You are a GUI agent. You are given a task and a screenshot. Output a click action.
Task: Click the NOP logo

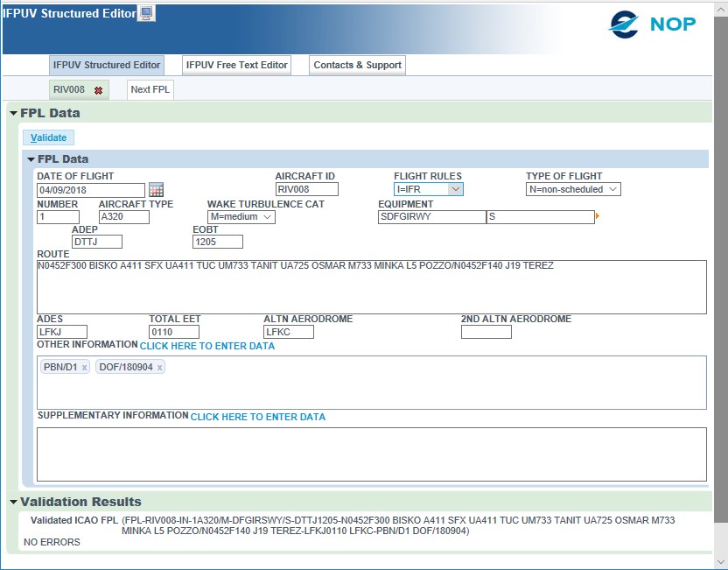click(x=652, y=25)
